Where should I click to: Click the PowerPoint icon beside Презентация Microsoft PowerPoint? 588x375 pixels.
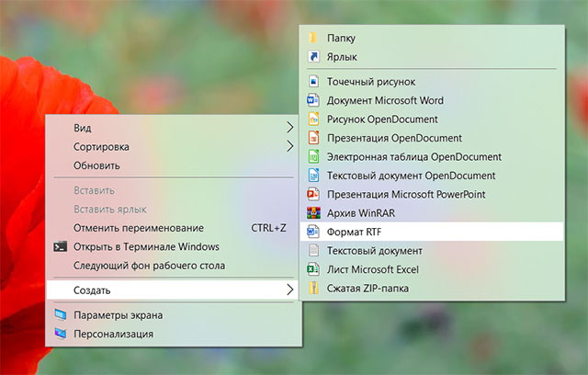click(313, 194)
